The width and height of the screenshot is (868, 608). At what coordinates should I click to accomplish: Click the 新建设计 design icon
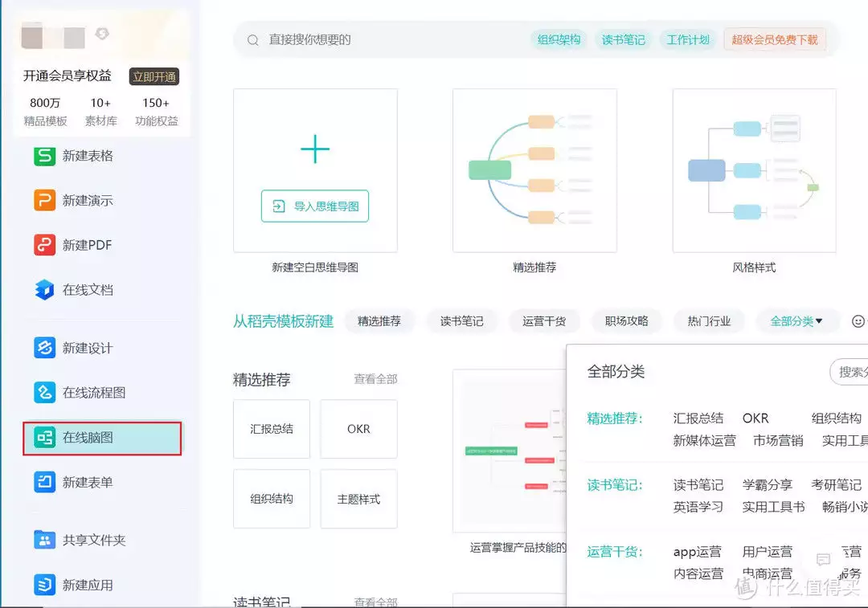(x=44, y=348)
